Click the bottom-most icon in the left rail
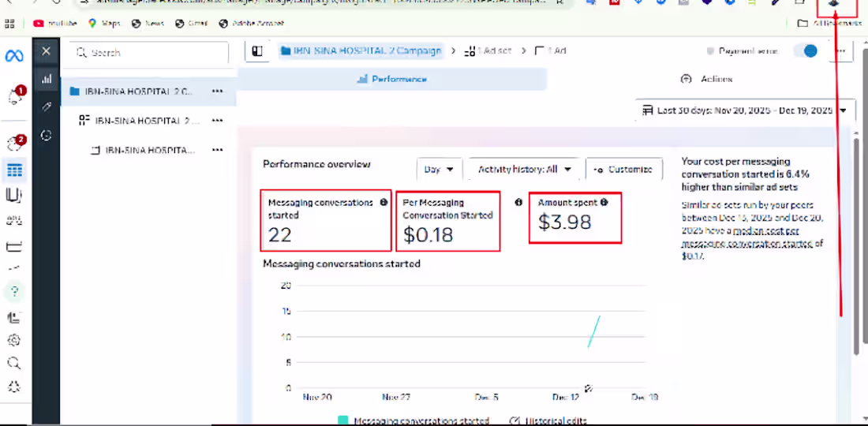The height and width of the screenshot is (426, 868). coord(14,387)
